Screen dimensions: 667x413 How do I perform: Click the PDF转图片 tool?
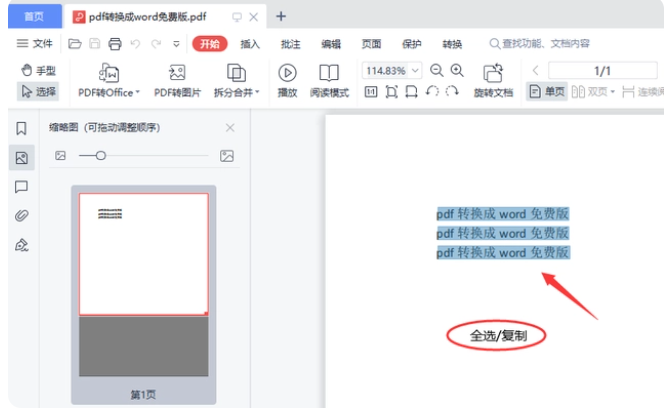[177, 81]
